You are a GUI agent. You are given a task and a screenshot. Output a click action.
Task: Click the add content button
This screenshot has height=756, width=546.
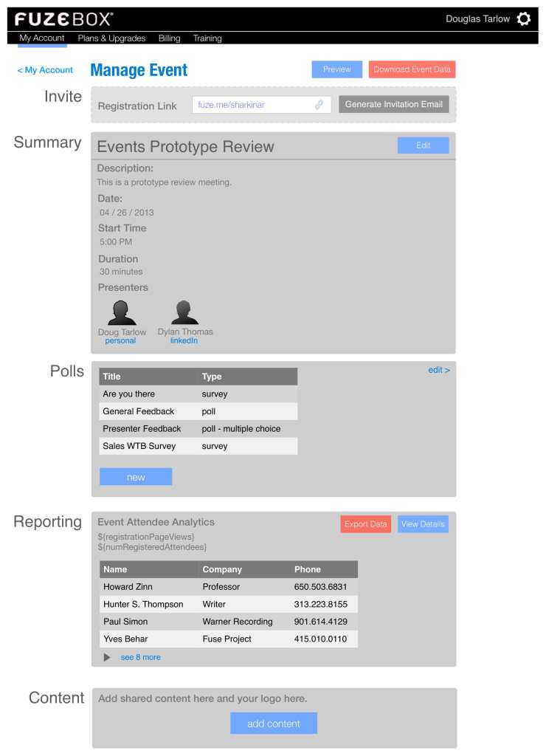click(x=273, y=724)
